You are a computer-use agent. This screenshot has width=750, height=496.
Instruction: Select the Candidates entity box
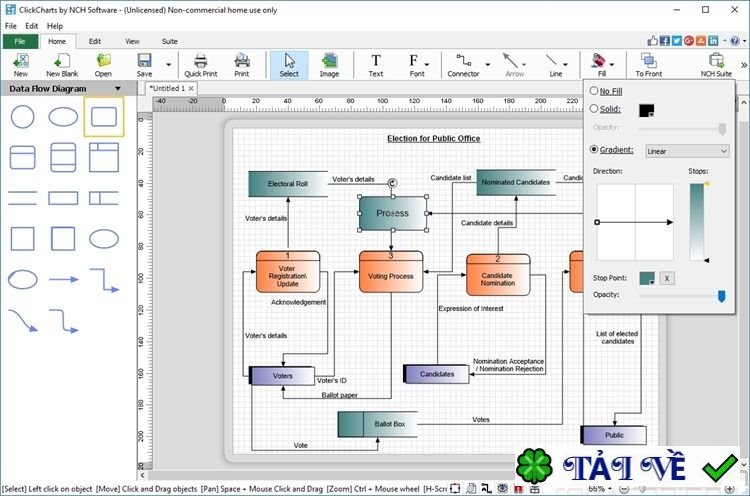point(436,374)
